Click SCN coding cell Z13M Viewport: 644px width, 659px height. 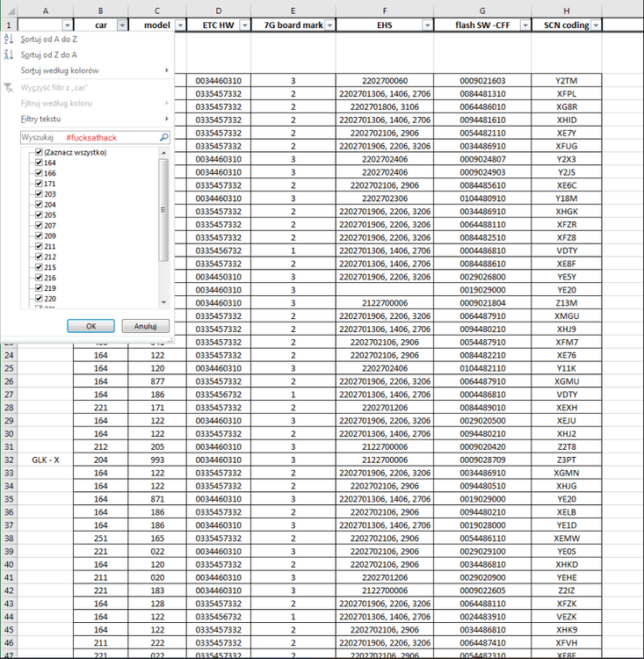coord(567,303)
